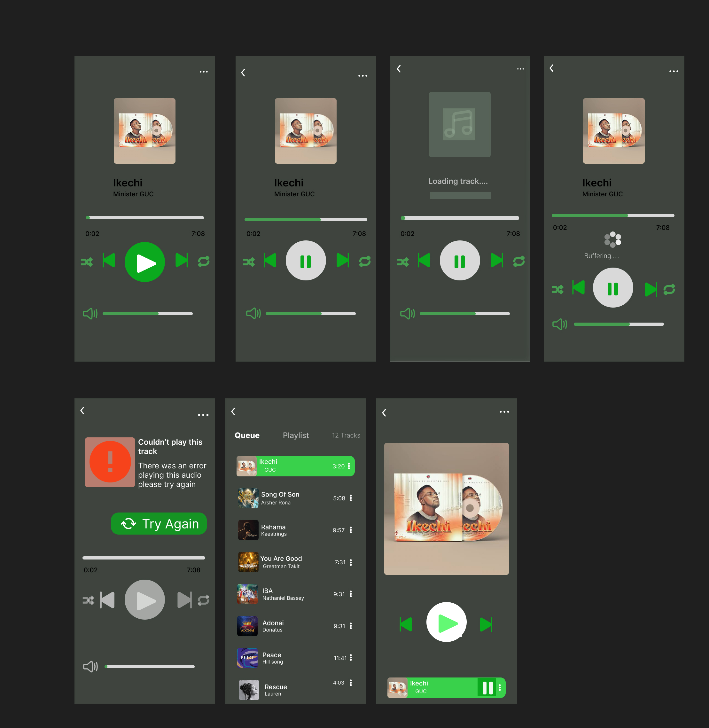
Task: Click the green play button in first player screen
Action: click(x=144, y=262)
